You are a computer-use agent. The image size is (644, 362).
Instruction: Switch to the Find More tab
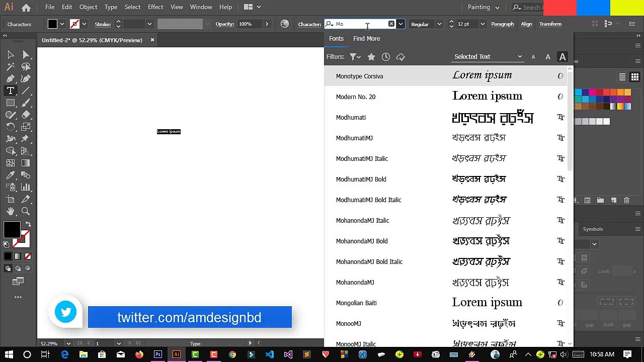point(367,39)
